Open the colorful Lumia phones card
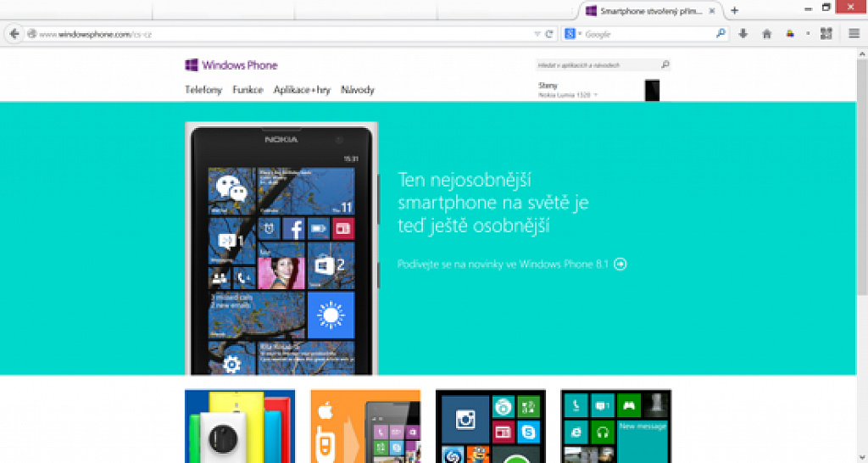This screenshot has height=463, width=868. coord(240,427)
